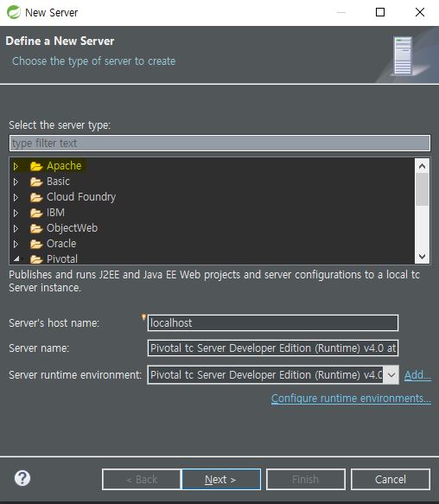Click the Back button

coord(142,479)
